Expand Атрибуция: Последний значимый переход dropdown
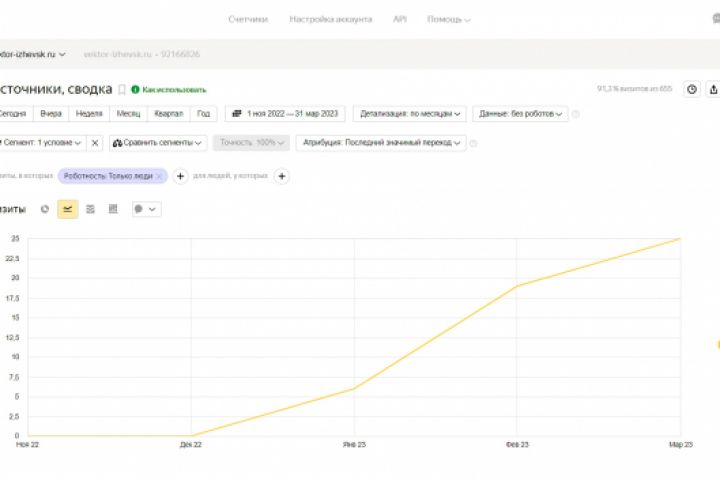This screenshot has height=480, width=720. click(381, 143)
